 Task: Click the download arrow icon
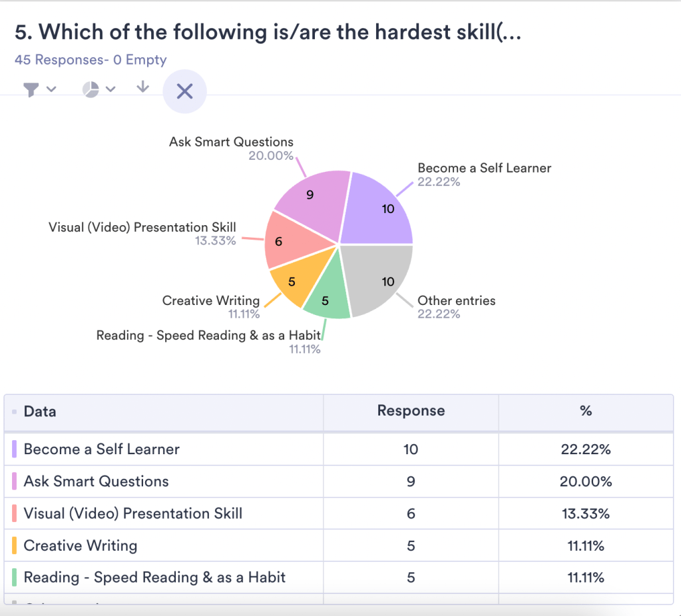pos(142,87)
